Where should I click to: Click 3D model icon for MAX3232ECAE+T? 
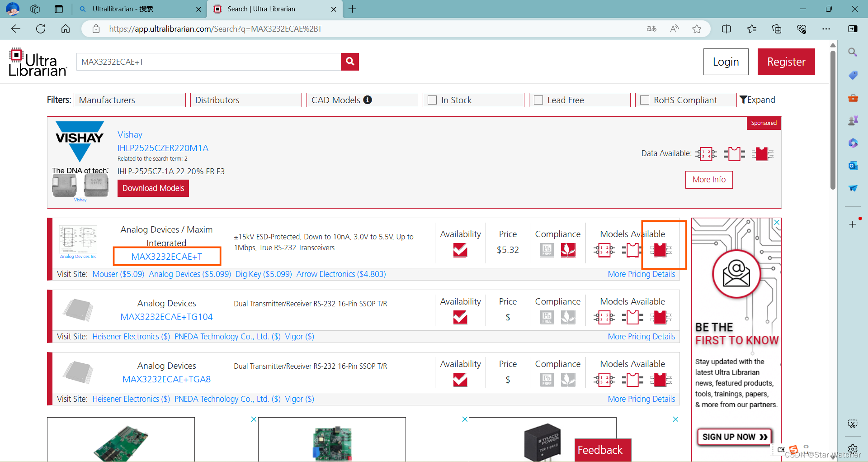click(x=660, y=250)
